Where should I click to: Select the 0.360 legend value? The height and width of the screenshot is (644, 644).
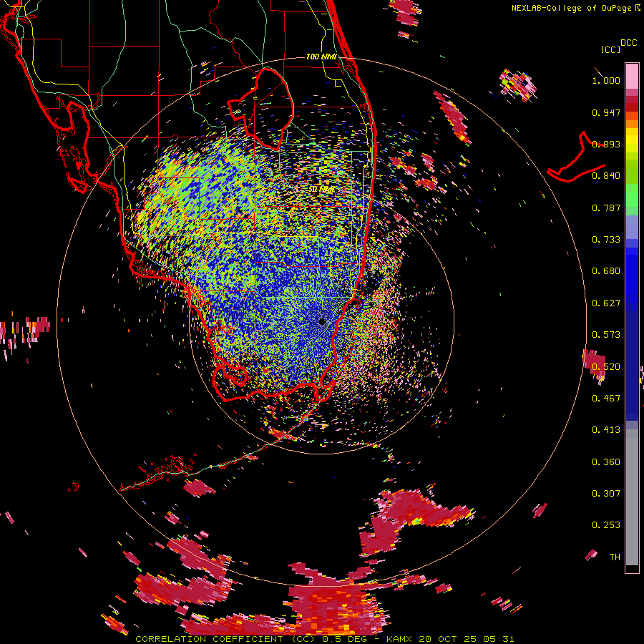pos(606,462)
